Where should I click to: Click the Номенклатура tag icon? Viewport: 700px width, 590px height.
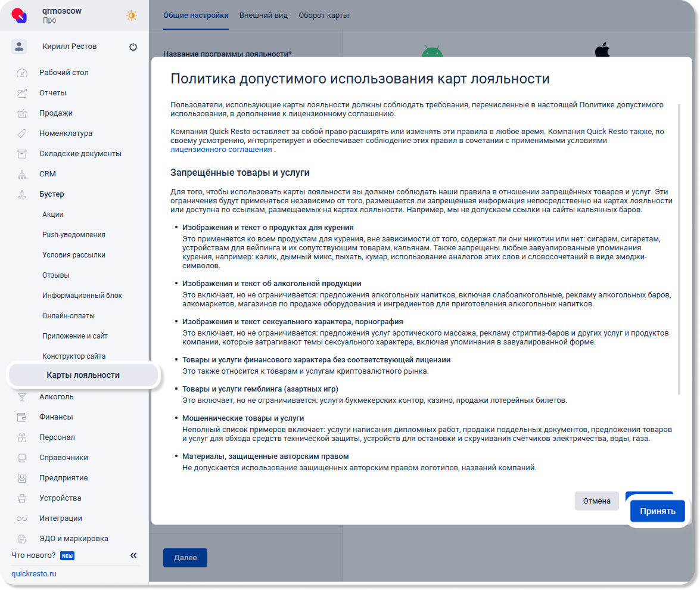(22, 133)
